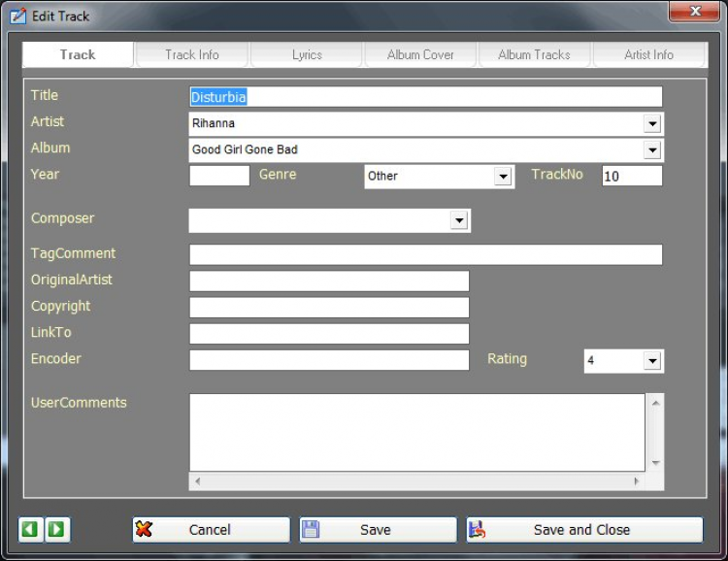Click the Encoder input field
728x561 pixels.
(329, 360)
